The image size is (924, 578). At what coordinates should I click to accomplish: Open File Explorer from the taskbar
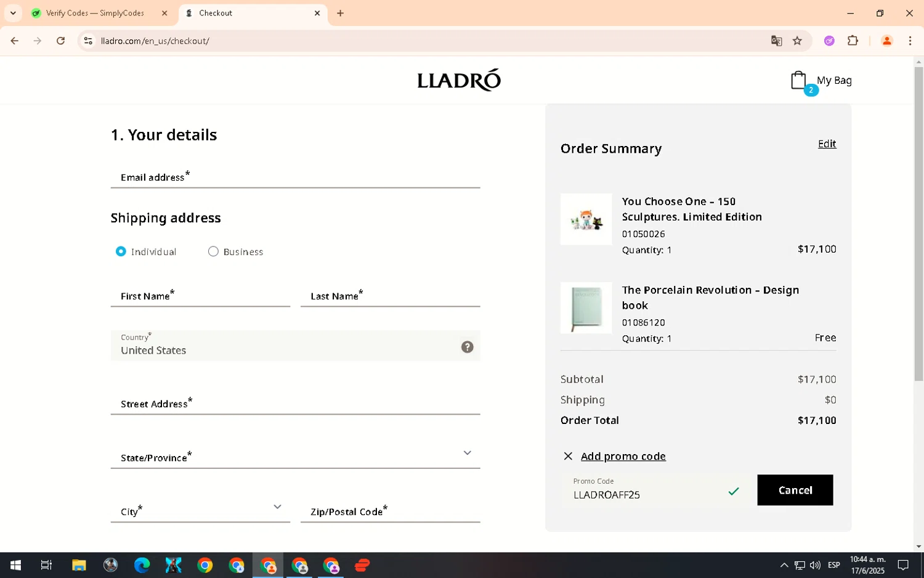pyautogui.click(x=79, y=565)
